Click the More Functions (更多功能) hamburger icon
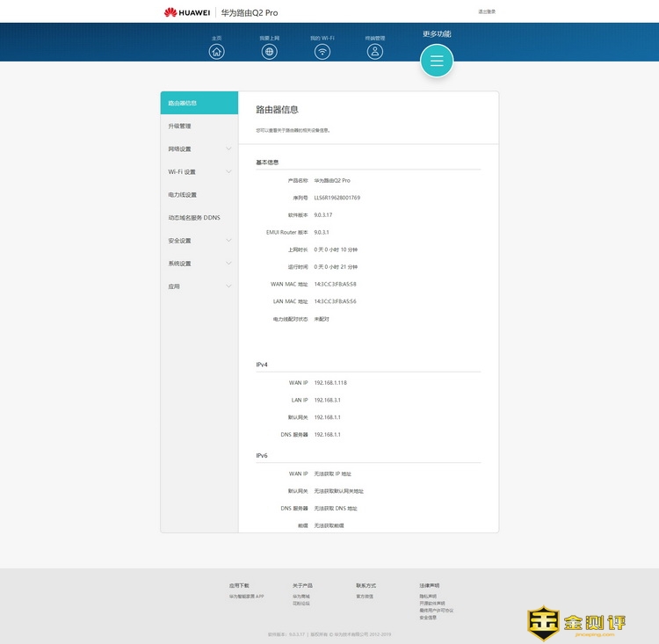The image size is (659, 644). [437, 61]
